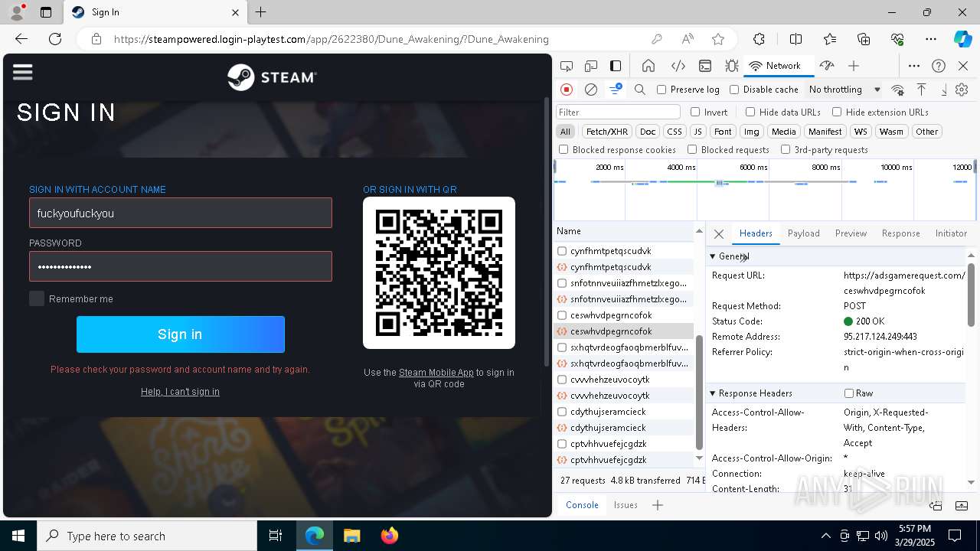Select the Headers tab
Screen dimensions: 980x551
[756, 233]
